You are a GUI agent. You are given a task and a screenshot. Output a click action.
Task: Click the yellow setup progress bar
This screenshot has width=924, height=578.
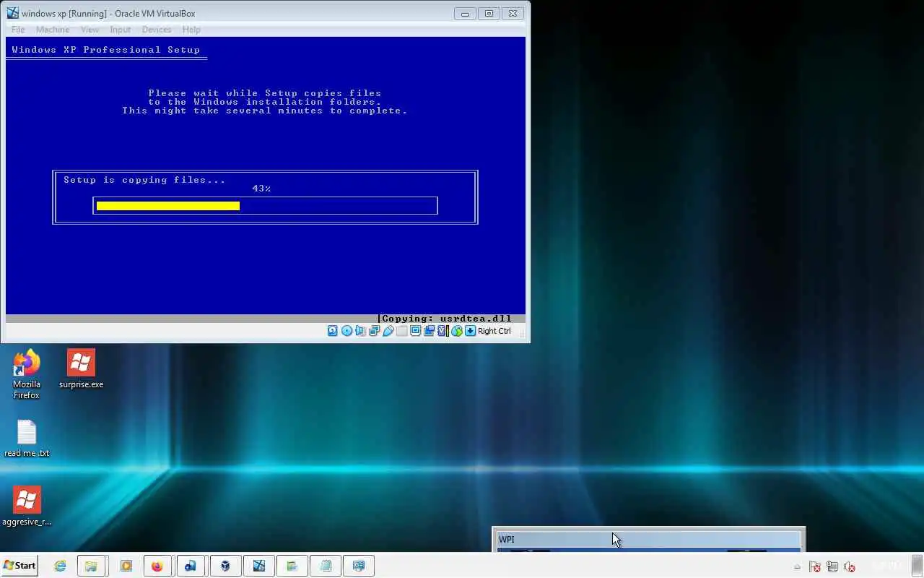[168, 206]
